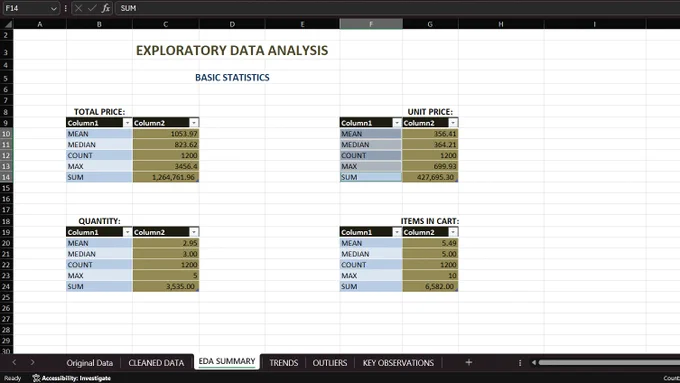Image resolution: width=680 pixels, height=383 pixels.
Task: Open Total Price Column2 filter dropdown
Action: 194,123
